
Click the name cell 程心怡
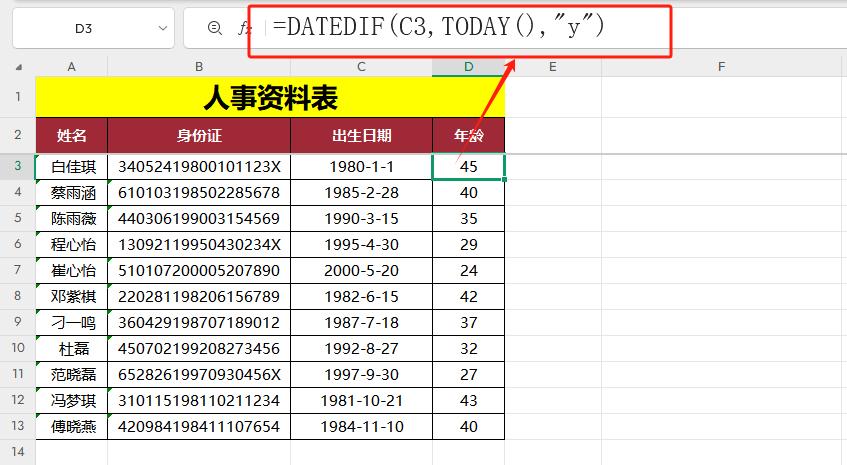pos(71,245)
